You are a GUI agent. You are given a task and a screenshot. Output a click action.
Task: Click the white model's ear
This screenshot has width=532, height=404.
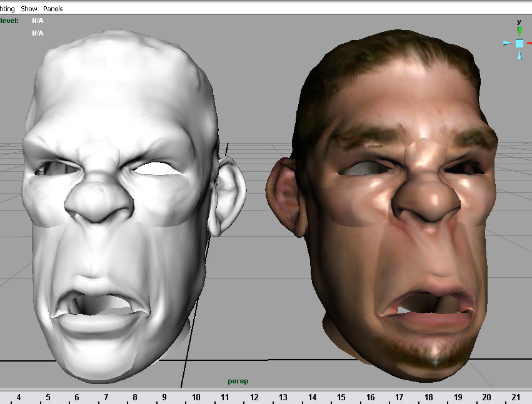tap(229, 194)
